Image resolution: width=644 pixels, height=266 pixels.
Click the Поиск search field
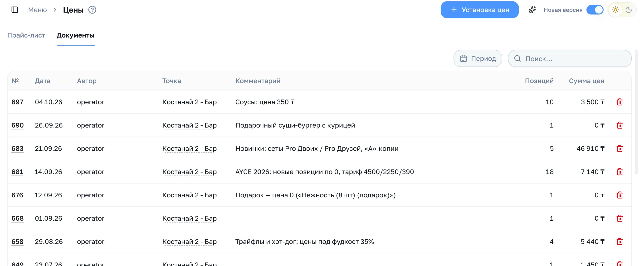570,58
